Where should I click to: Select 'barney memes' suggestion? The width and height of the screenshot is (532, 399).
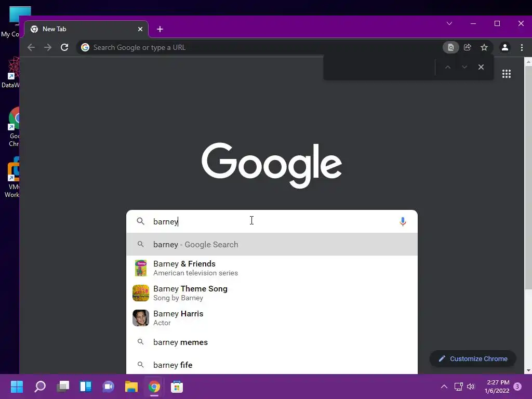(x=272, y=342)
